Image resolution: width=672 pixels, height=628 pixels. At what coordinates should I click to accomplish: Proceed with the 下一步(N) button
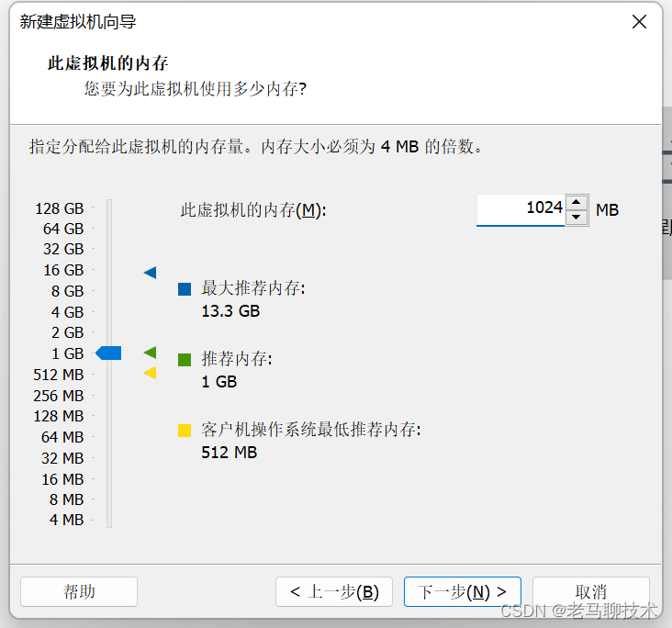tap(463, 591)
